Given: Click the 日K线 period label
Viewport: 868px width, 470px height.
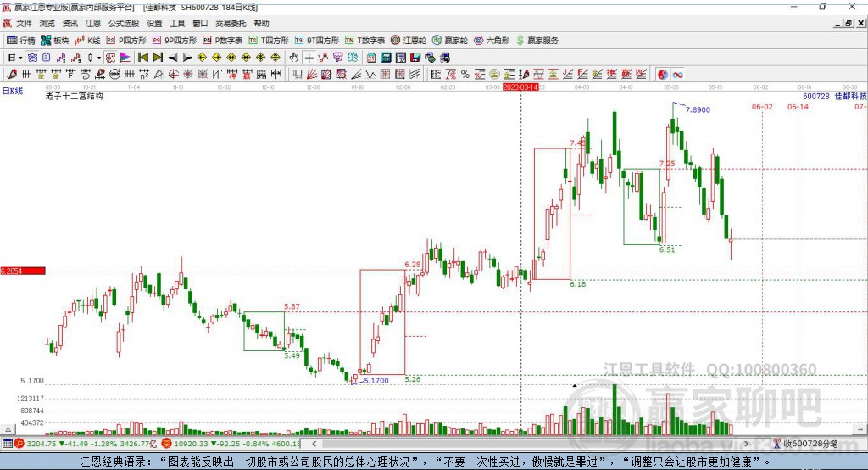Looking at the screenshot, I should coord(13,91).
